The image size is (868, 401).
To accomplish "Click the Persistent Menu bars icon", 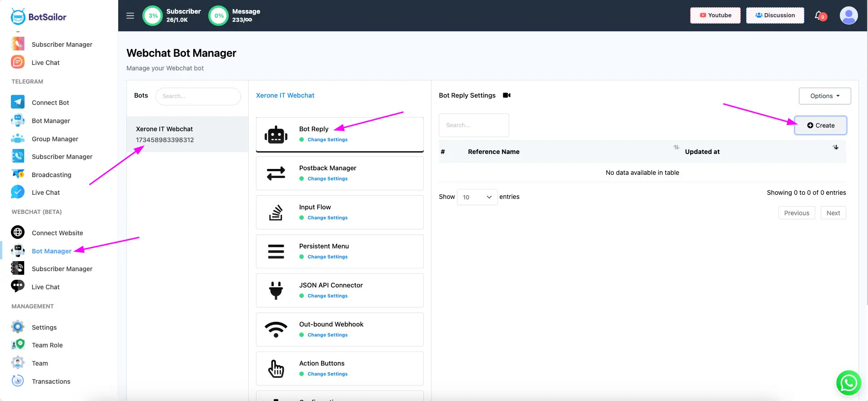I will tap(276, 252).
